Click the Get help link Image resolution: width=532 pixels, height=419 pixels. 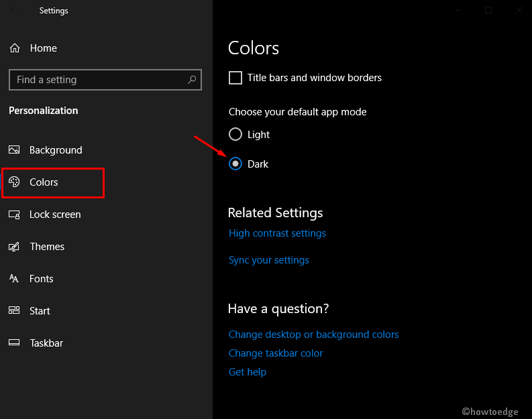point(248,372)
